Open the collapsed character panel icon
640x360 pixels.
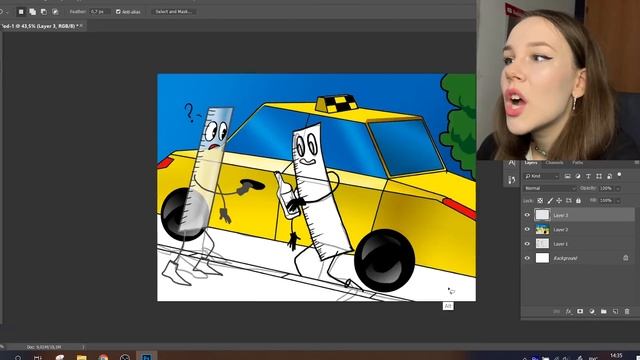click(x=511, y=164)
